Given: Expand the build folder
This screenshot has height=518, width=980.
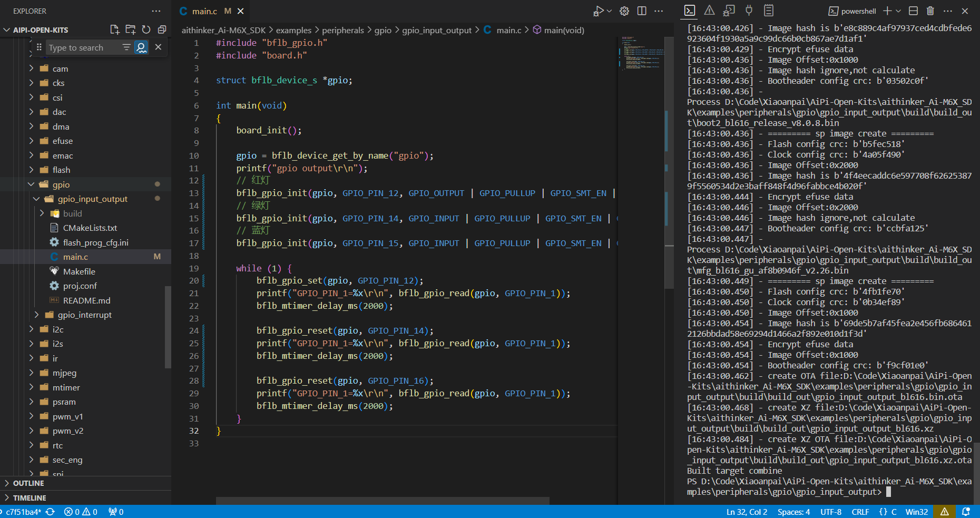Looking at the screenshot, I should pyautogui.click(x=42, y=213).
